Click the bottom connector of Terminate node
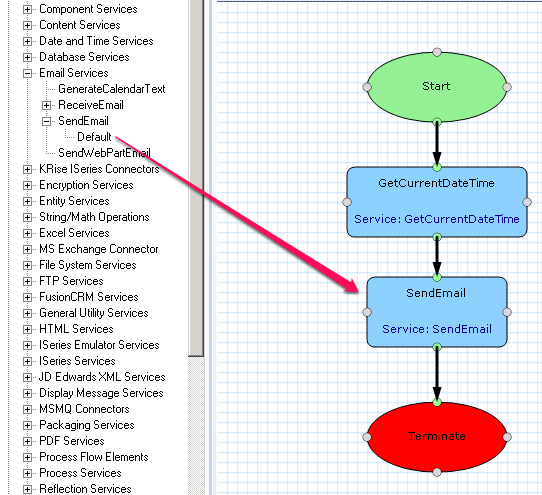 (x=437, y=472)
